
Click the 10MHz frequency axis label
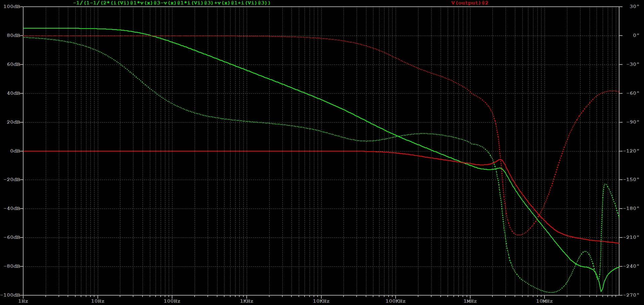545,301
